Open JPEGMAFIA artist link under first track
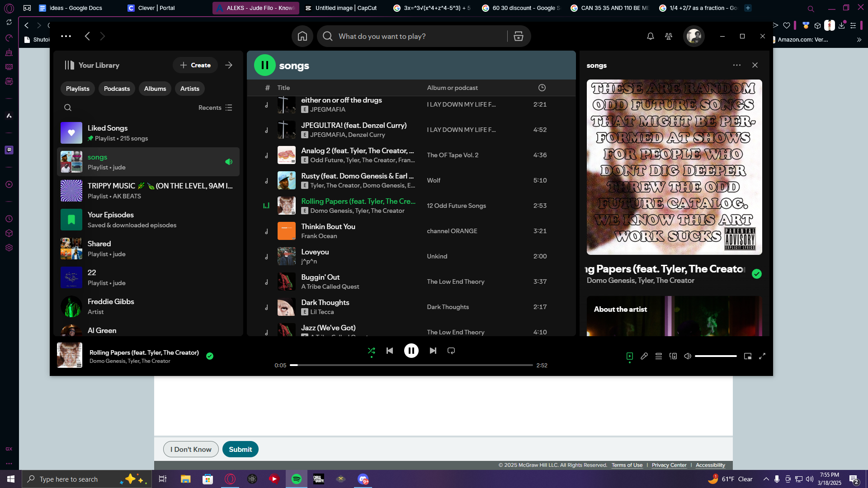 [x=328, y=109]
